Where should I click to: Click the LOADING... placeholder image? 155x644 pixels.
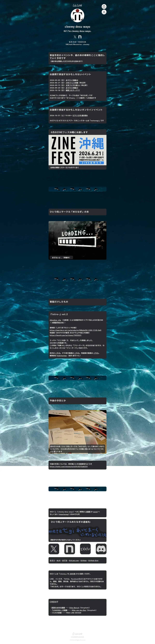click(77, 240)
